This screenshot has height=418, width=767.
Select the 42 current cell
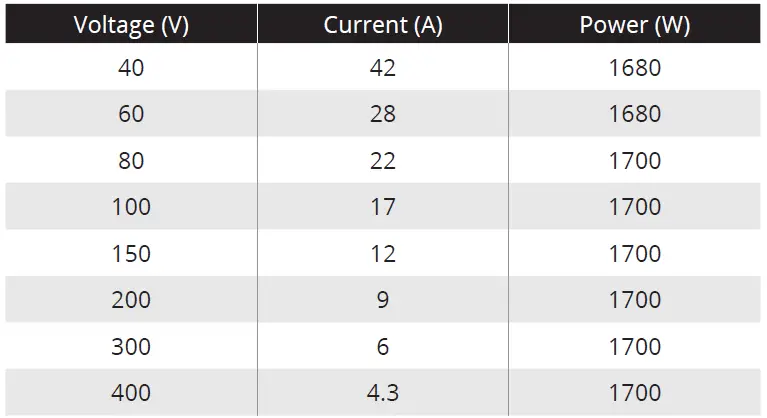pyautogui.click(x=383, y=68)
